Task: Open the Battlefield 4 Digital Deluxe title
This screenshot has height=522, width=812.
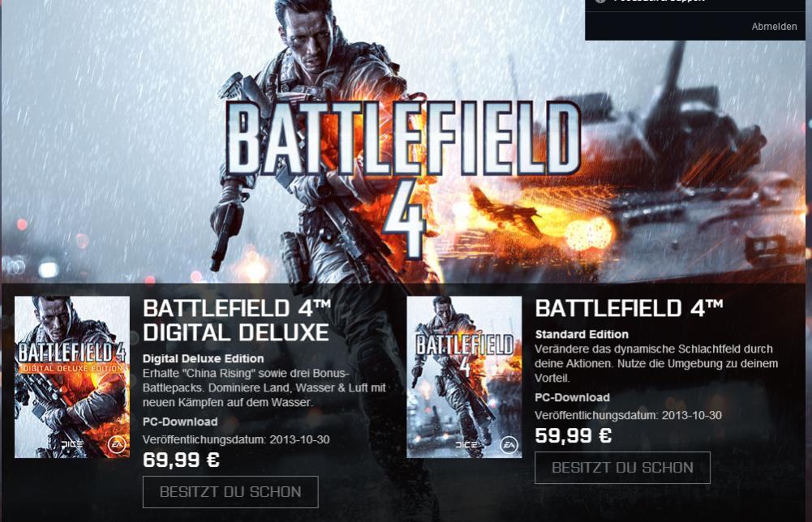Action: click(237, 320)
